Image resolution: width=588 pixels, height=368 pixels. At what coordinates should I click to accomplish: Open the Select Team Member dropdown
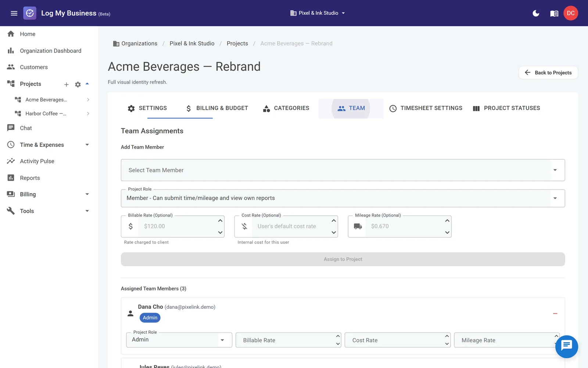coord(343,170)
